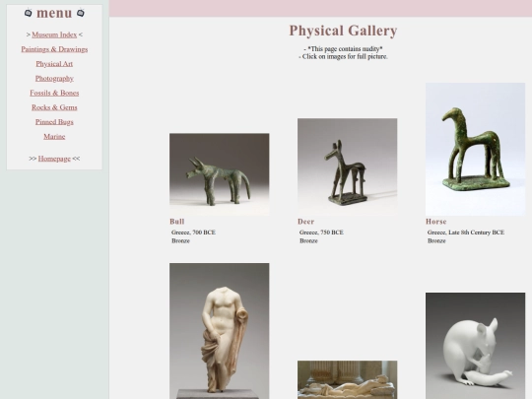Click the menu heading text
This screenshot has width=532, height=399.
pyautogui.click(x=54, y=13)
